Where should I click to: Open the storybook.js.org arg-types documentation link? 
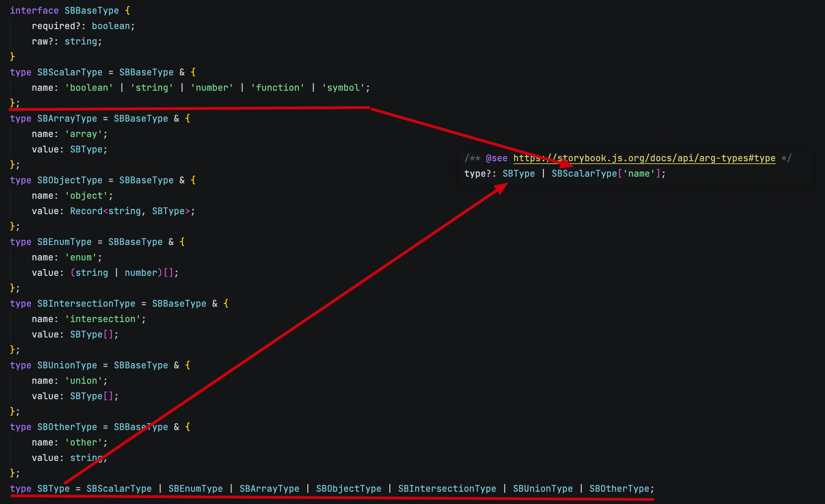tap(644, 158)
